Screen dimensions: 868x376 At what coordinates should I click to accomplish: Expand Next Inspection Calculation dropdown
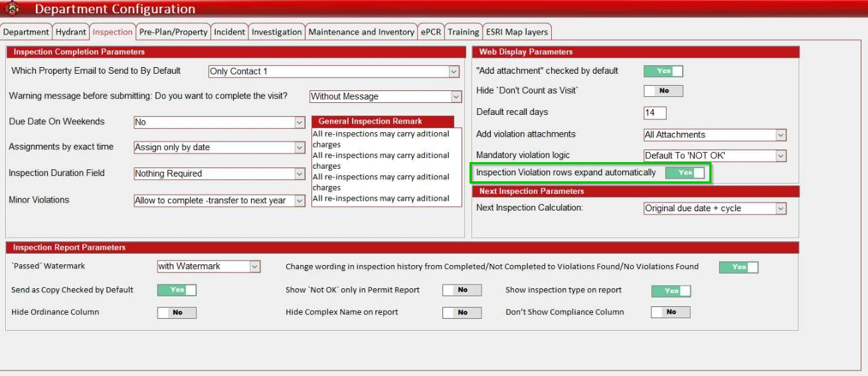[x=780, y=209]
